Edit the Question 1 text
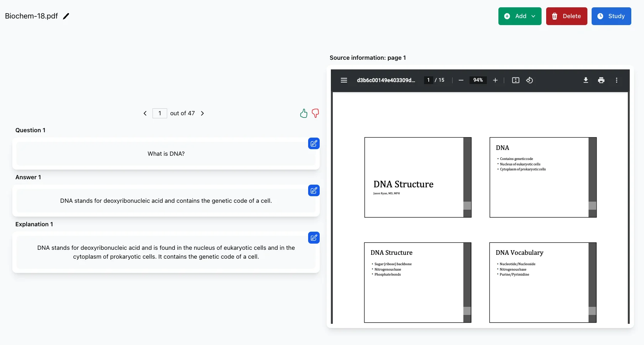 coord(314,143)
